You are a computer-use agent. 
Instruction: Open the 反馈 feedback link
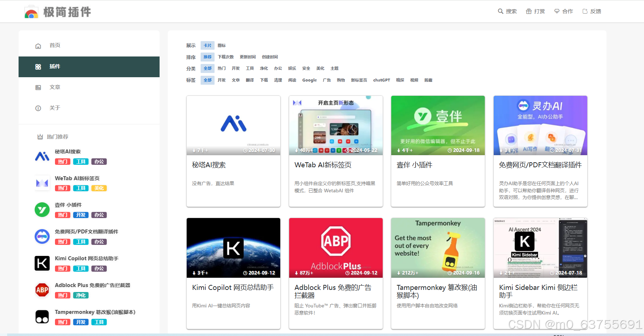[592, 11]
